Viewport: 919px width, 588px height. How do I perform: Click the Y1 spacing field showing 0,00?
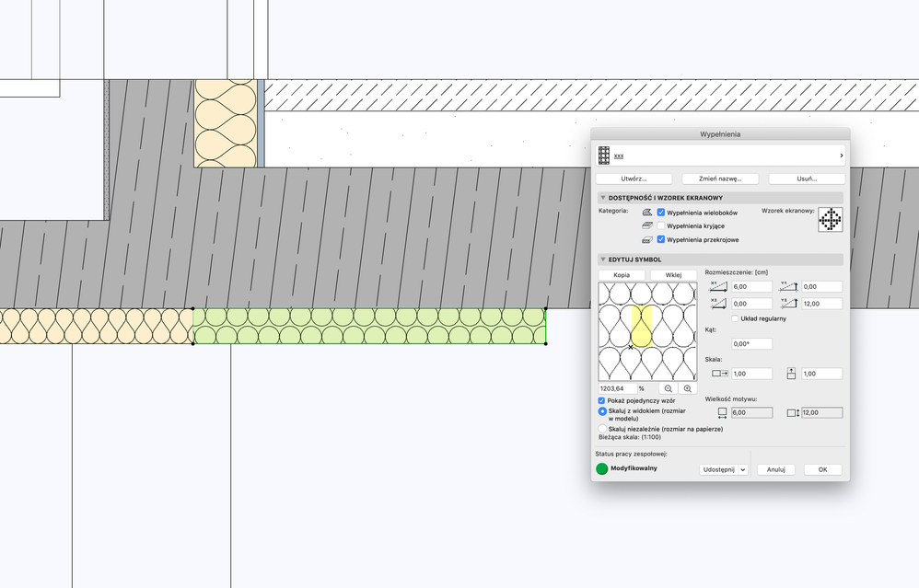point(822,287)
